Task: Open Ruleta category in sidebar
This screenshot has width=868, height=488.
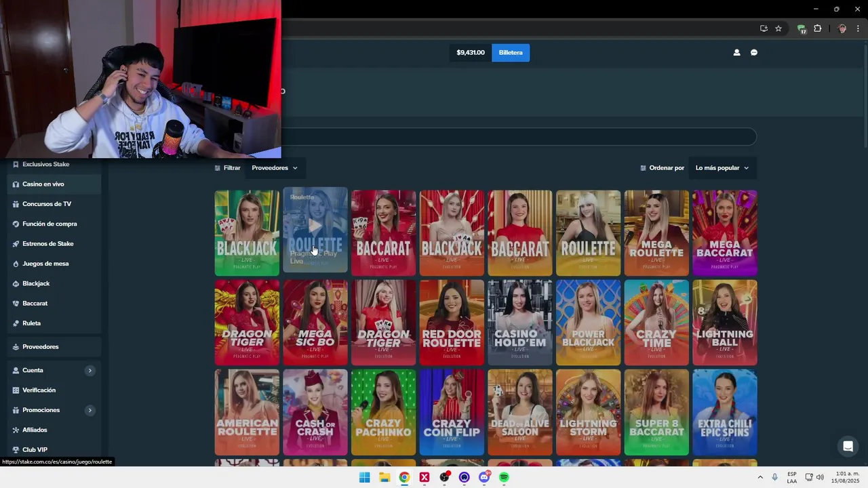Action: click(54, 323)
